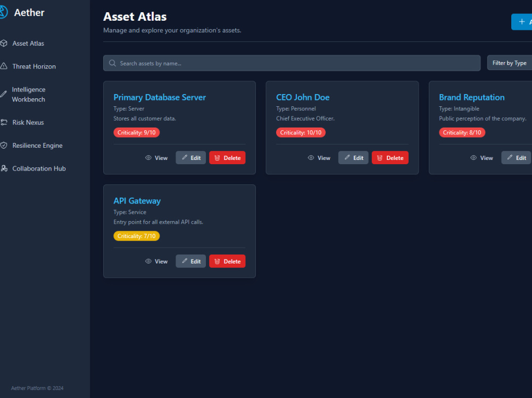This screenshot has width=532, height=398.
Task: Click pencil icon on Brand Reputation card
Action: [510, 157]
